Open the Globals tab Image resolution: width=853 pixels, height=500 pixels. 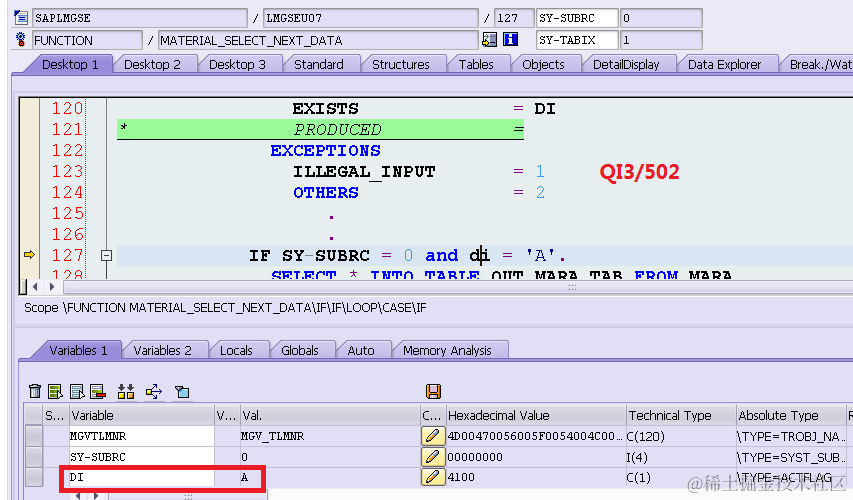coord(299,350)
